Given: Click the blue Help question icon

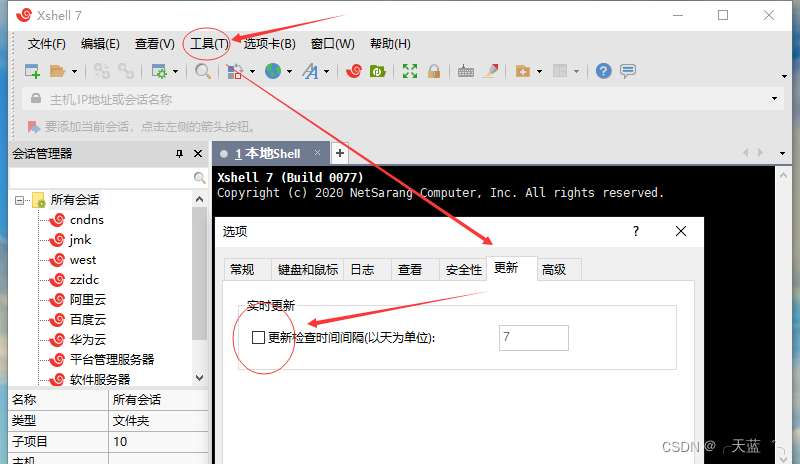Looking at the screenshot, I should point(603,71).
